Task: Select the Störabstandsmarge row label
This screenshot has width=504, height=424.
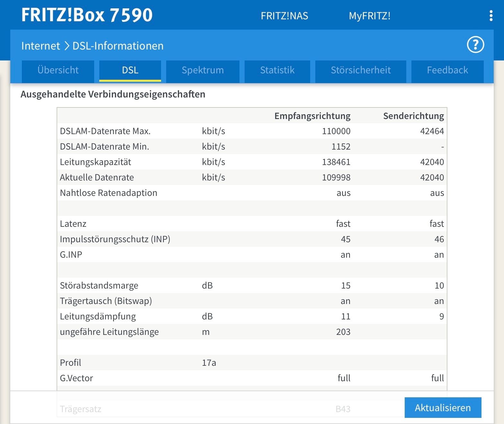Action: (x=99, y=286)
